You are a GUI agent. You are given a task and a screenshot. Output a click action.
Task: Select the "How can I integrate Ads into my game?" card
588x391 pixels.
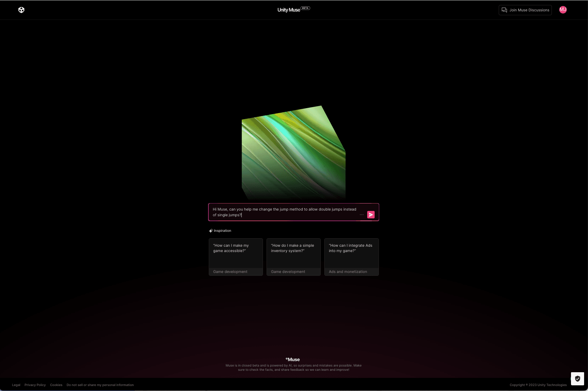click(x=352, y=257)
